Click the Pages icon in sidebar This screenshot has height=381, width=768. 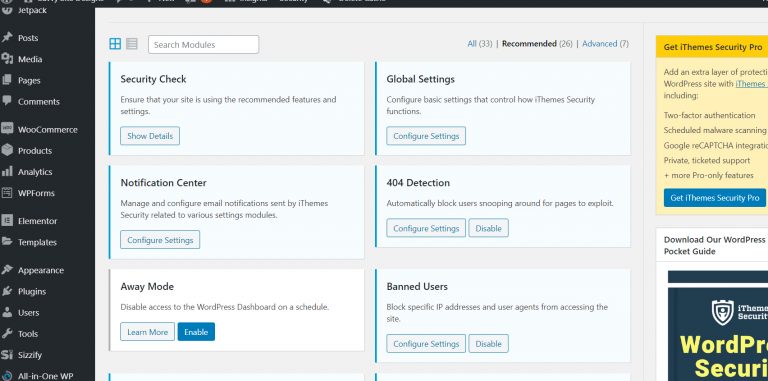[7, 80]
